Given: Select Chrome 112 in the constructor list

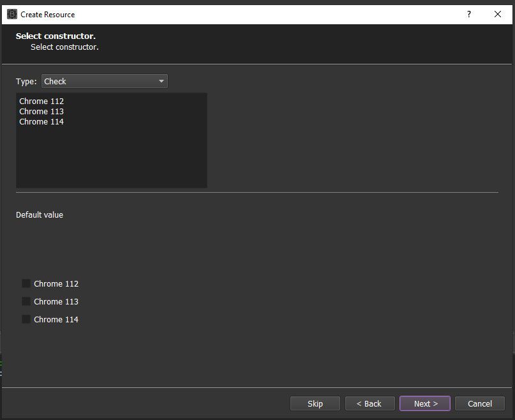Looking at the screenshot, I should (x=41, y=101).
